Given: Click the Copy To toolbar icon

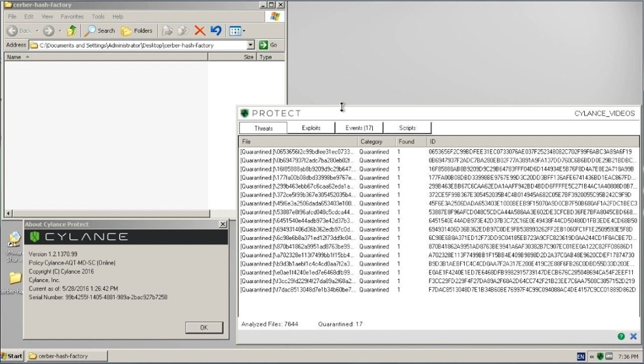Looking at the screenshot, I should coord(183,30).
